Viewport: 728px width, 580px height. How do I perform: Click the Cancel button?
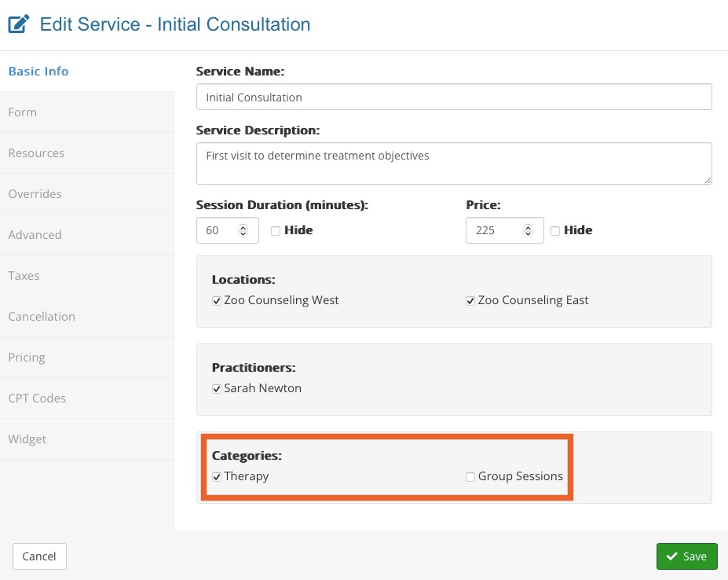(x=39, y=556)
